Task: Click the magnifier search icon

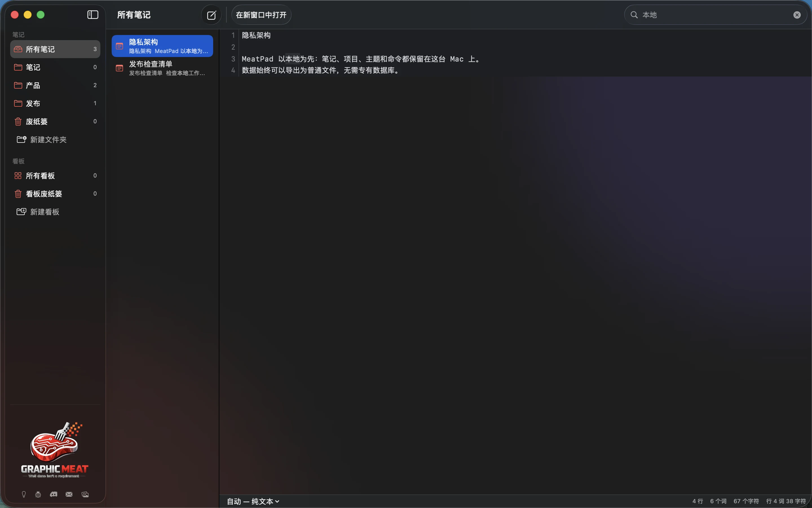Action: (634, 15)
